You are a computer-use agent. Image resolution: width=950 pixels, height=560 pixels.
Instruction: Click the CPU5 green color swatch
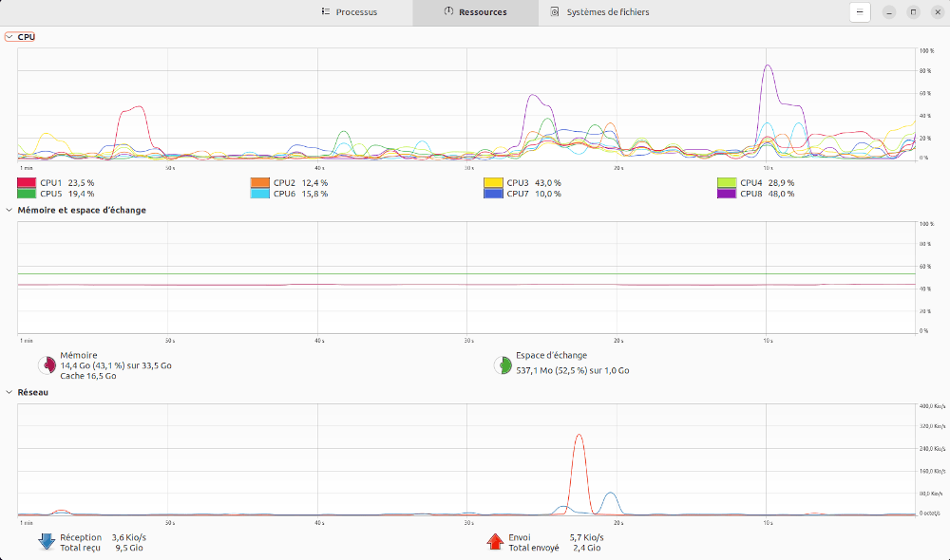click(26, 194)
